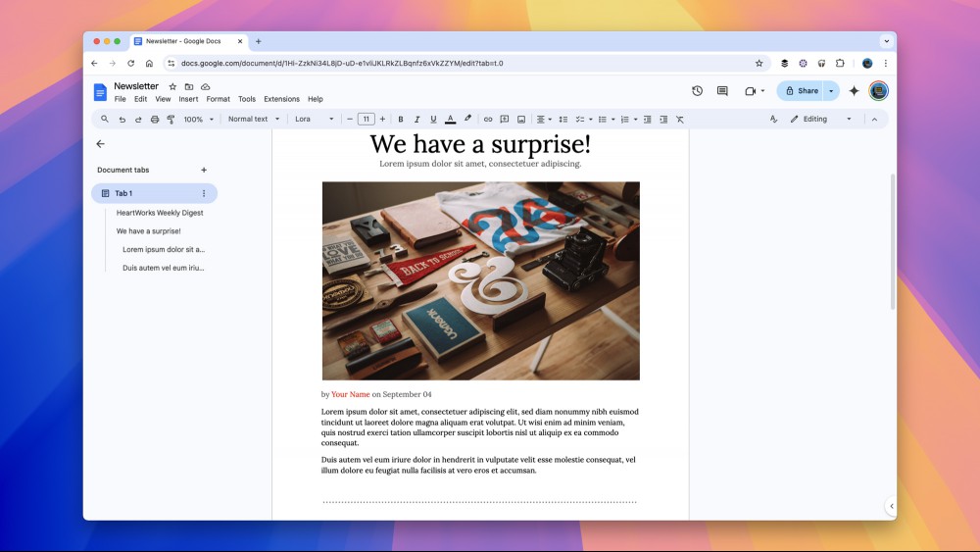Undo the last action
This screenshot has height=552, width=980.
122,120
